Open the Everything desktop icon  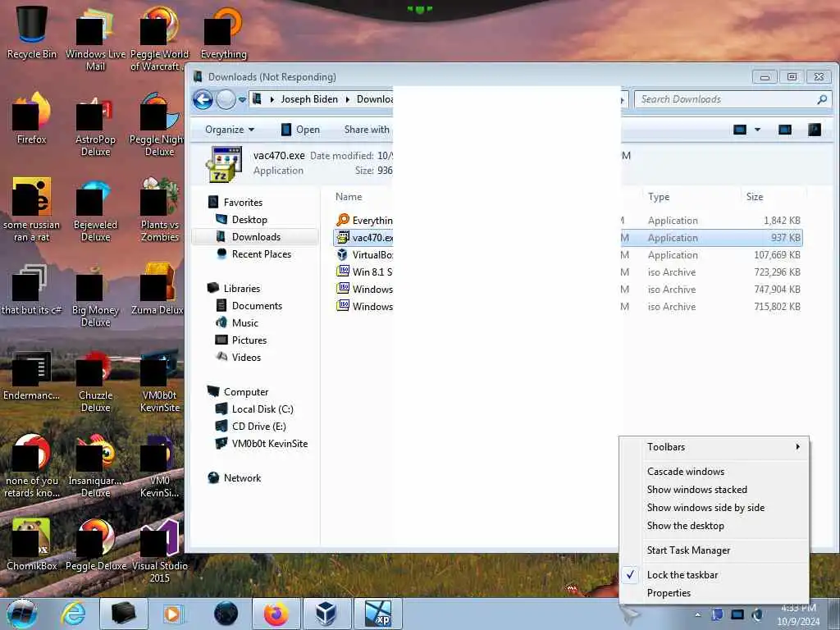pyautogui.click(x=223, y=32)
